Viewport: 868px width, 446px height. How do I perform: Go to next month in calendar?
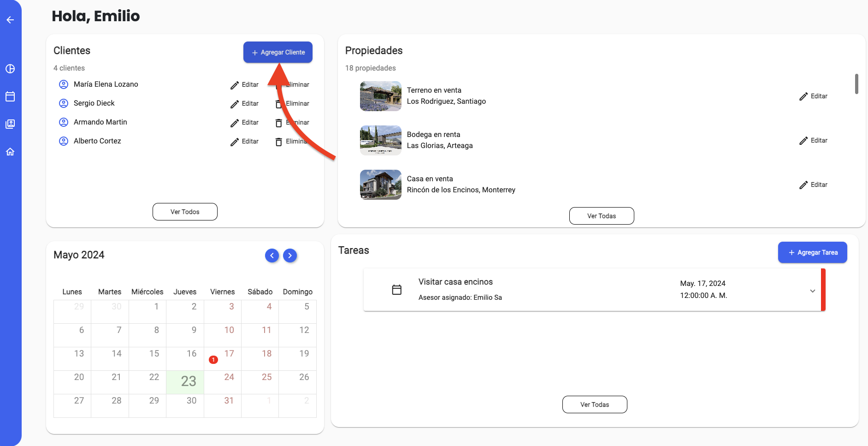[x=290, y=256]
